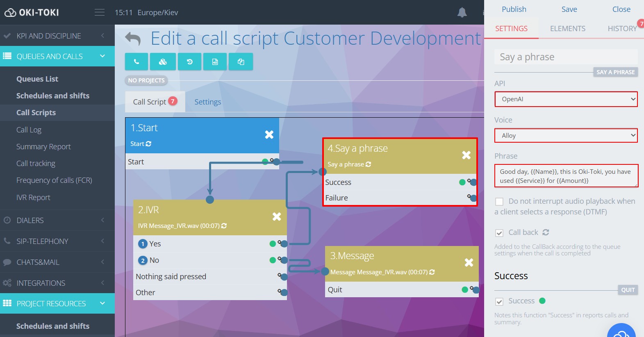Click the Publish button
Viewport: 644px width, 337px height.
pyautogui.click(x=514, y=9)
